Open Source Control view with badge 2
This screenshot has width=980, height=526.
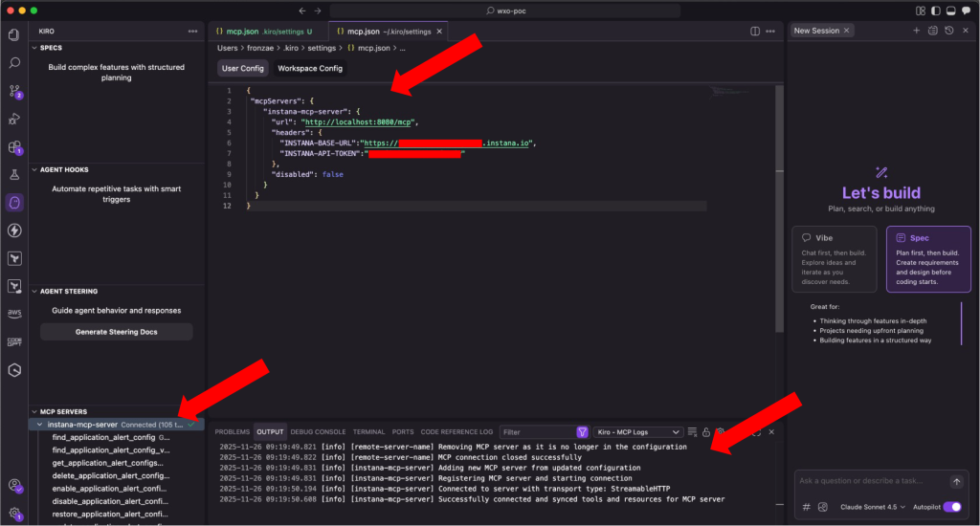click(13, 91)
